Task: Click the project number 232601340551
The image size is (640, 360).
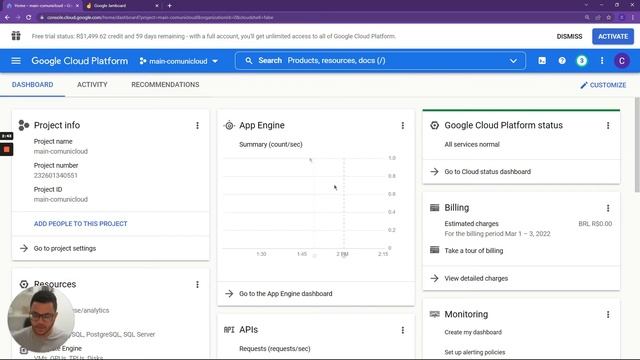Action: [x=56, y=175]
